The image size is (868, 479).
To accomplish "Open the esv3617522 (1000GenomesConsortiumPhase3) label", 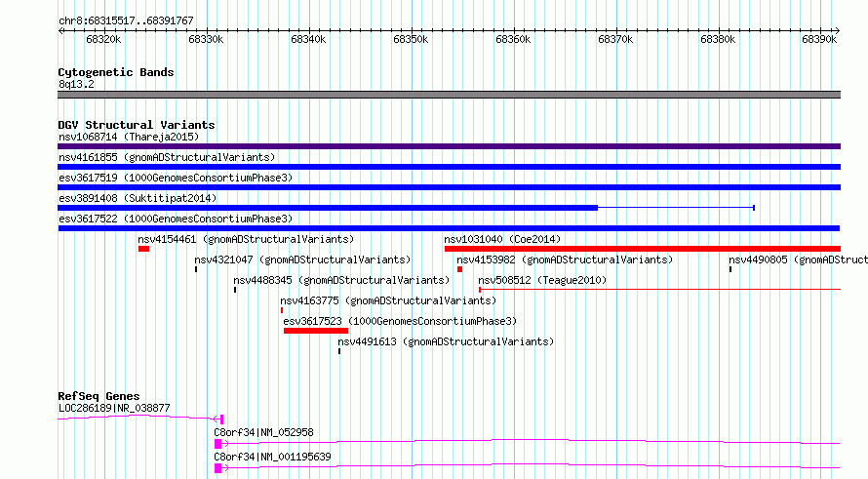I will coord(176,219).
